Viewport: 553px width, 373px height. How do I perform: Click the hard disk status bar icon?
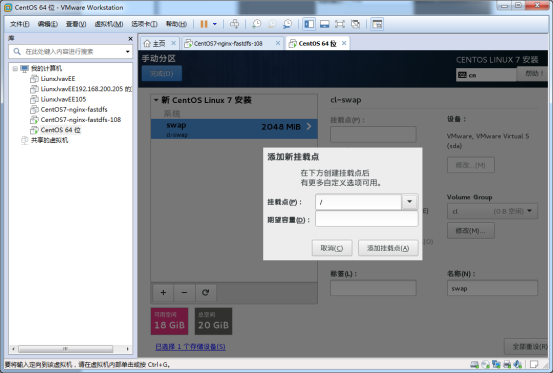474,364
